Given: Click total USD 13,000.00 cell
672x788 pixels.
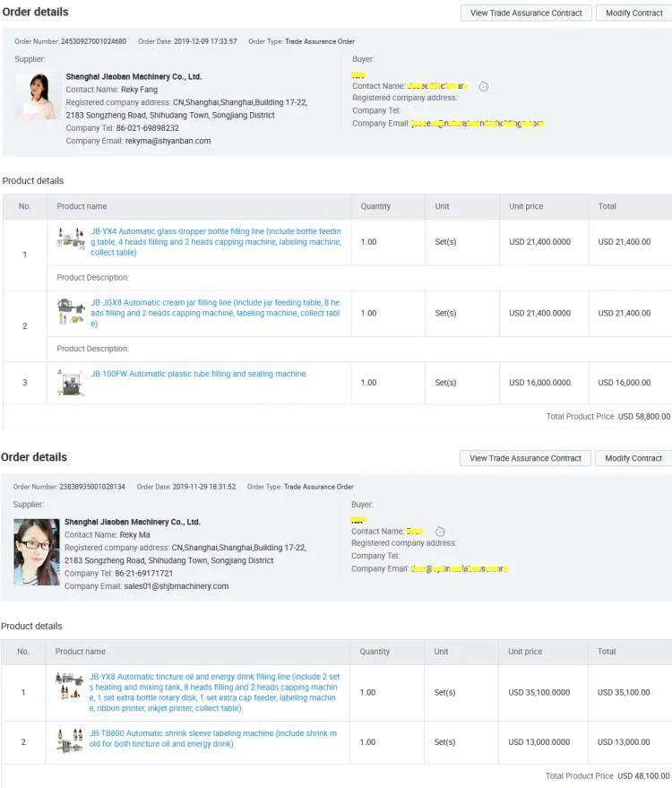Looking at the screenshot, I should click(x=624, y=742).
